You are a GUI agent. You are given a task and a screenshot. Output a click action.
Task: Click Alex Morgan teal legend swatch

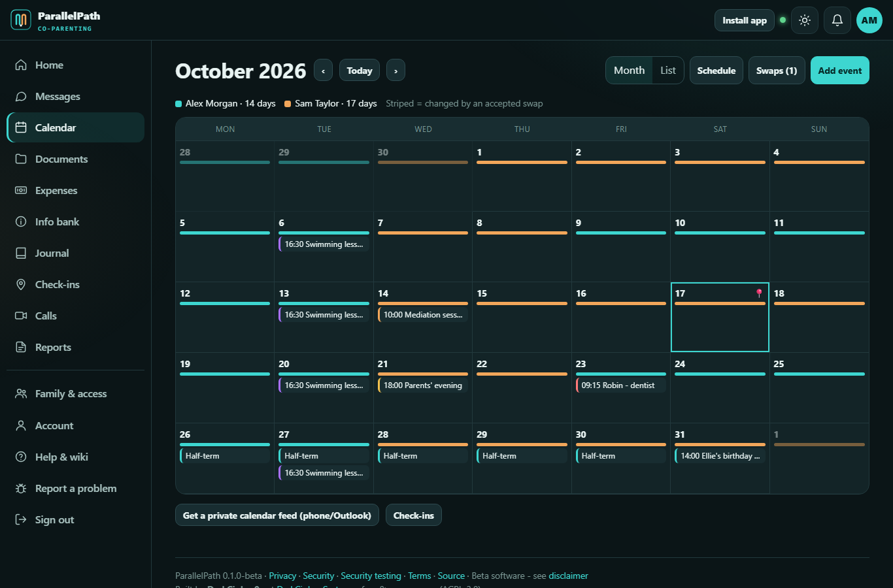pos(178,103)
